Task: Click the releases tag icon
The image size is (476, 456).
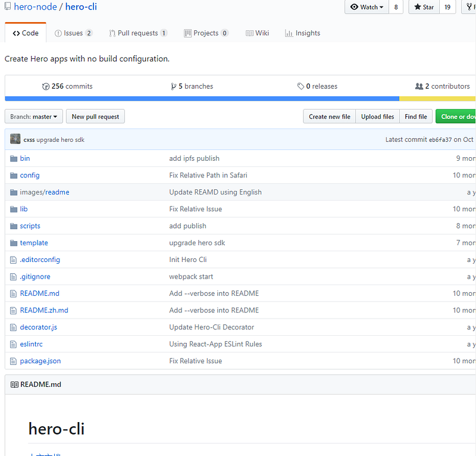Action: coord(300,86)
